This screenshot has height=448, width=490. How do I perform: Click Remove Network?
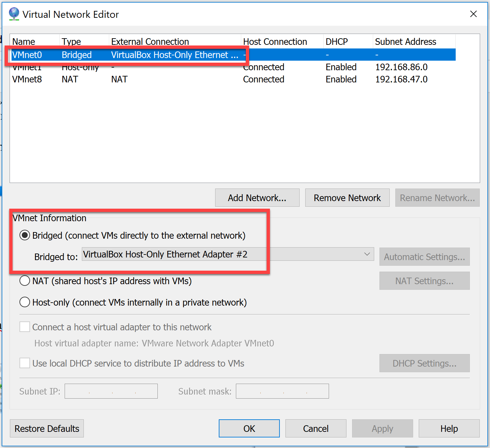(347, 197)
